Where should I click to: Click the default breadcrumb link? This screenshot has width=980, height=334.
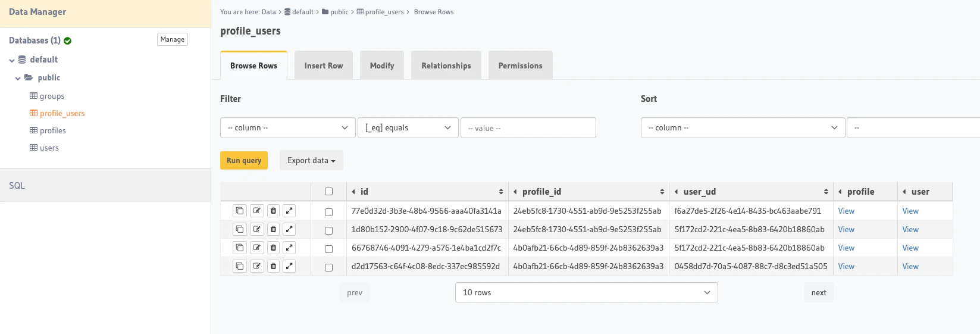pyautogui.click(x=299, y=12)
